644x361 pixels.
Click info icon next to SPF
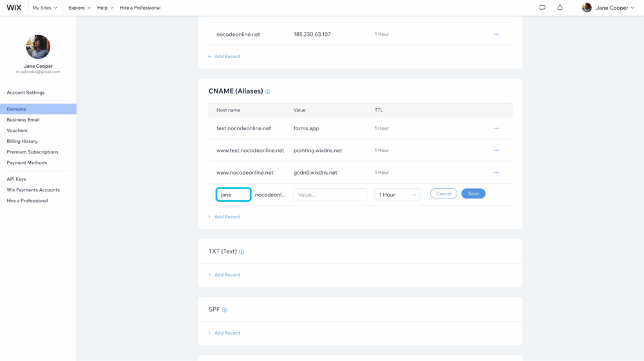[x=225, y=310]
